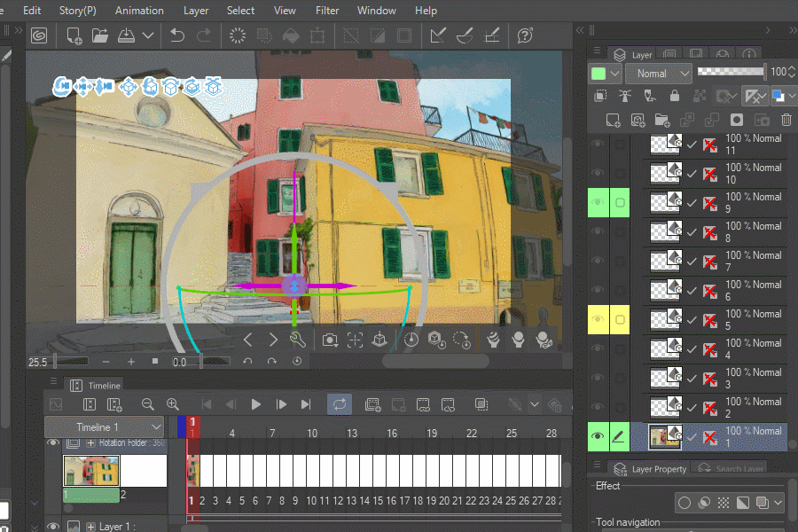
Task: Toggle visibility of layer 1
Action: coord(598,436)
